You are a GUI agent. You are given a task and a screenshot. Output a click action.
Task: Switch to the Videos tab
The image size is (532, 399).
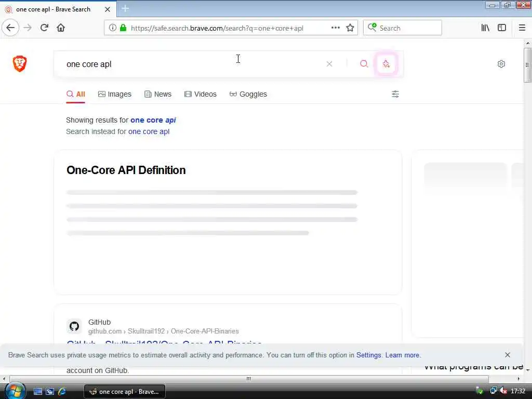(x=200, y=95)
